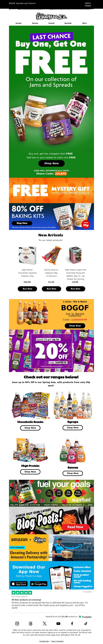Image resolution: width=103 pixels, height=644 pixels.
Task: Click The Skinny Food Co header logo
Action: click(x=51, y=16)
